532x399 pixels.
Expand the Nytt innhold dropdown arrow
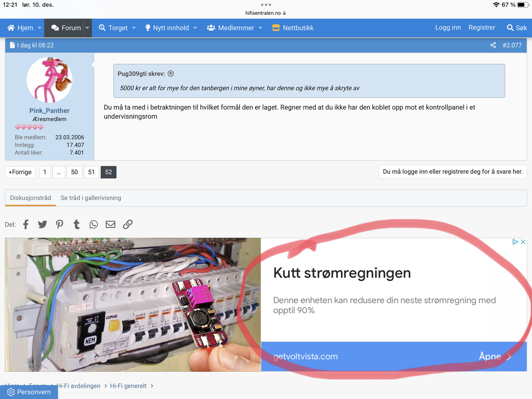point(195,28)
